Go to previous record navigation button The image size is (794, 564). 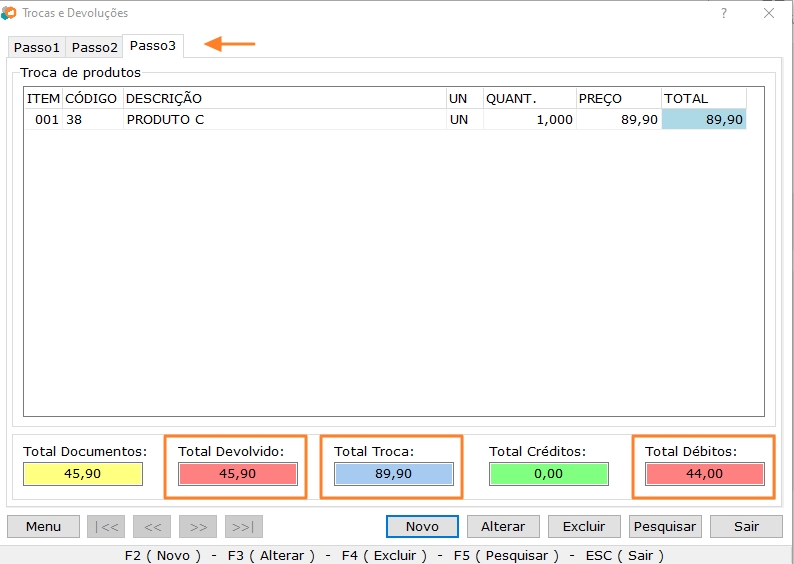point(152,526)
